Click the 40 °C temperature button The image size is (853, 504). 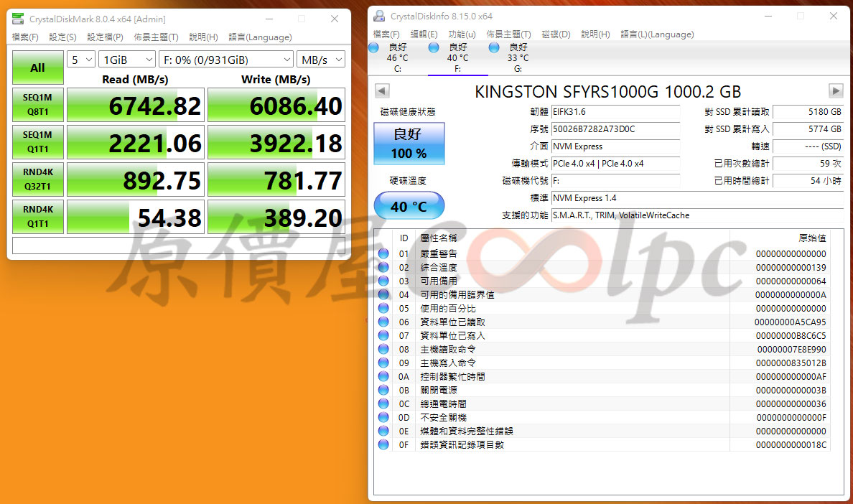point(409,206)
